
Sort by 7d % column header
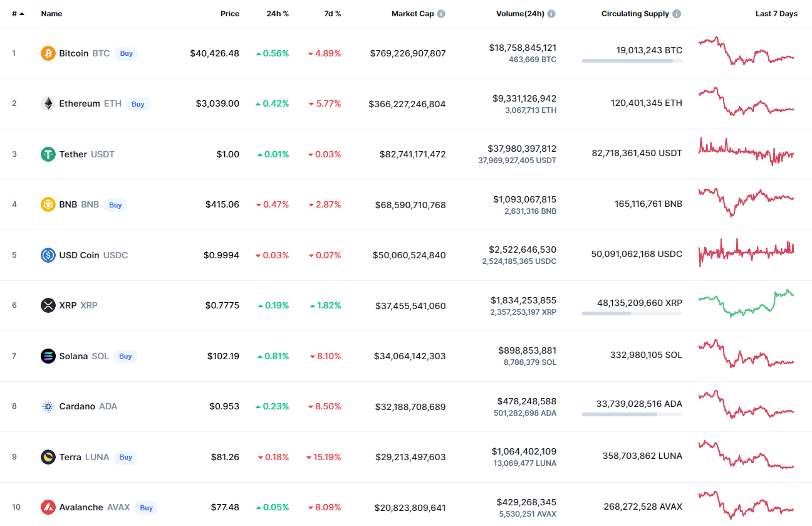pos(332,14)
